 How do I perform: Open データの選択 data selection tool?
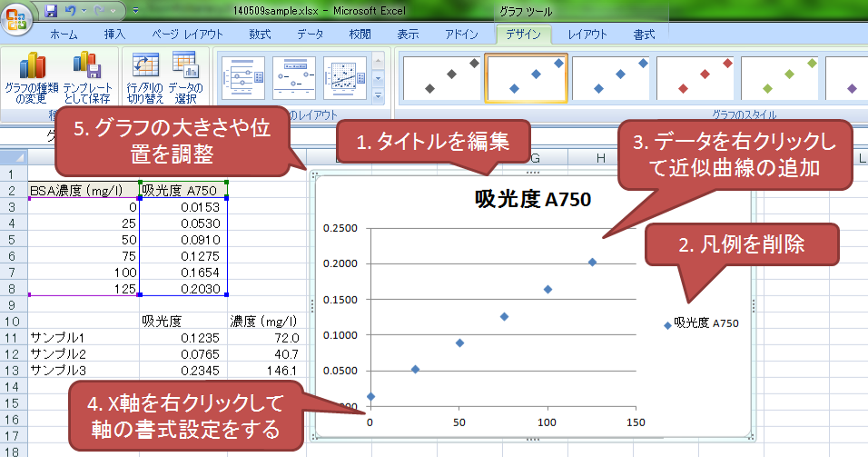point(185,77)
